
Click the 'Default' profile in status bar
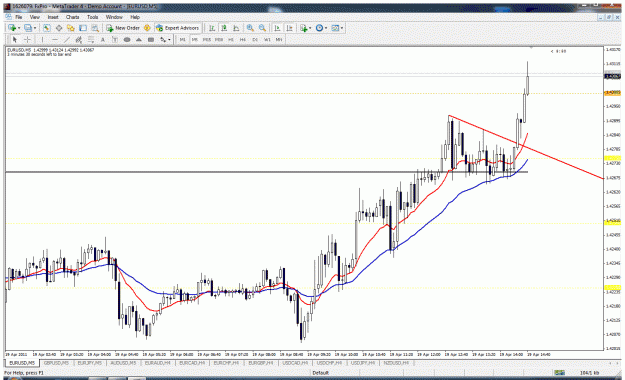tap(320, 373)
